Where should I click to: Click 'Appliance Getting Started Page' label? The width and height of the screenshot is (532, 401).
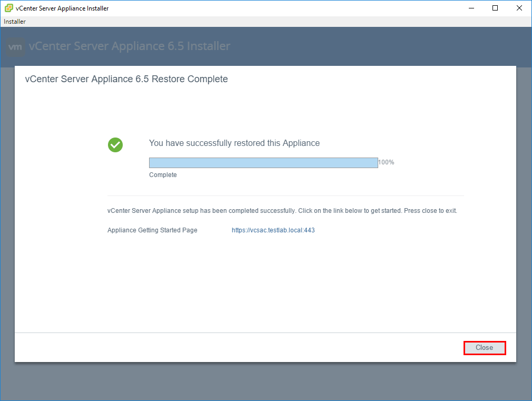[x=152, y=230]
